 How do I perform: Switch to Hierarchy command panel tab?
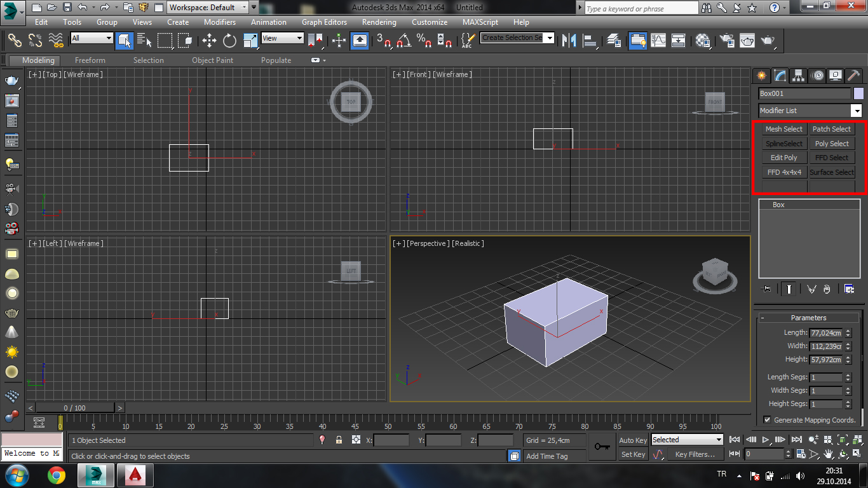click(799, 76)
